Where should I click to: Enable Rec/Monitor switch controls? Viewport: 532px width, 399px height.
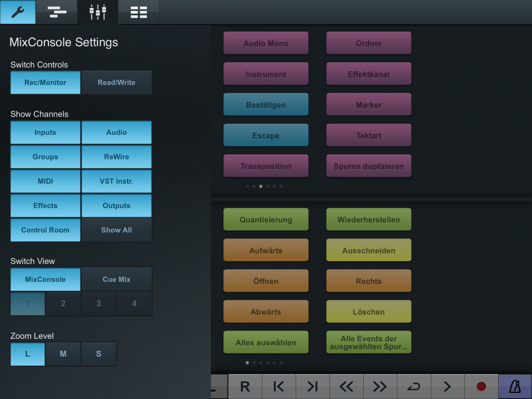point(45,82)
